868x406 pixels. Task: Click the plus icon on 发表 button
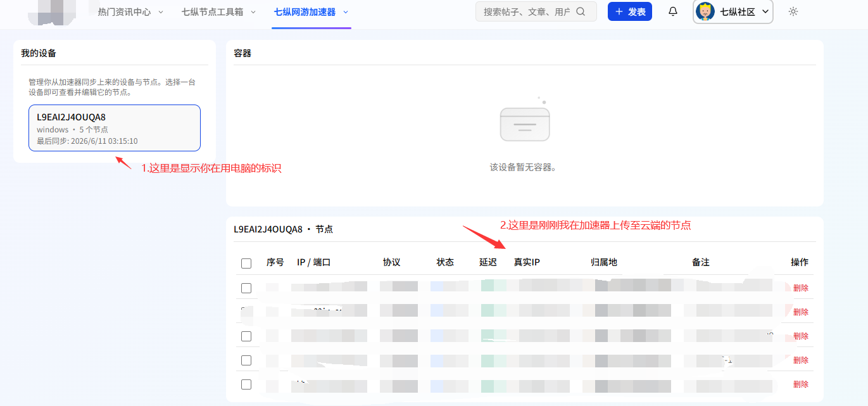(x=619, y=11)
